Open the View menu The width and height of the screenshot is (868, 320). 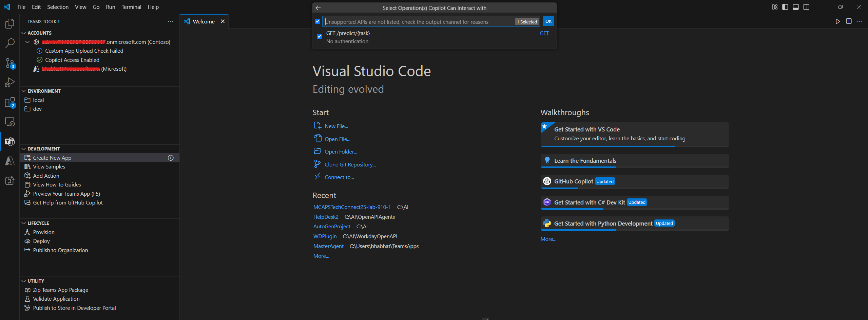coord(80,7)
